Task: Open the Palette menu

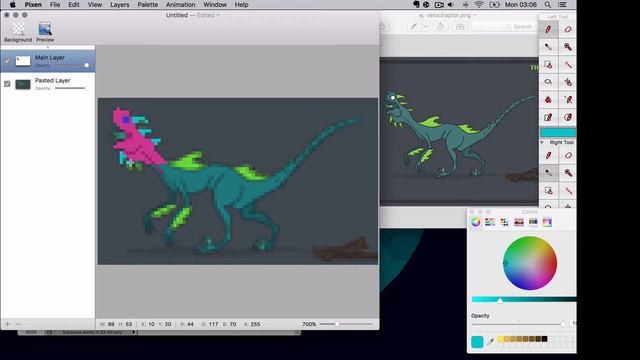Action: [x=148, y=4]
